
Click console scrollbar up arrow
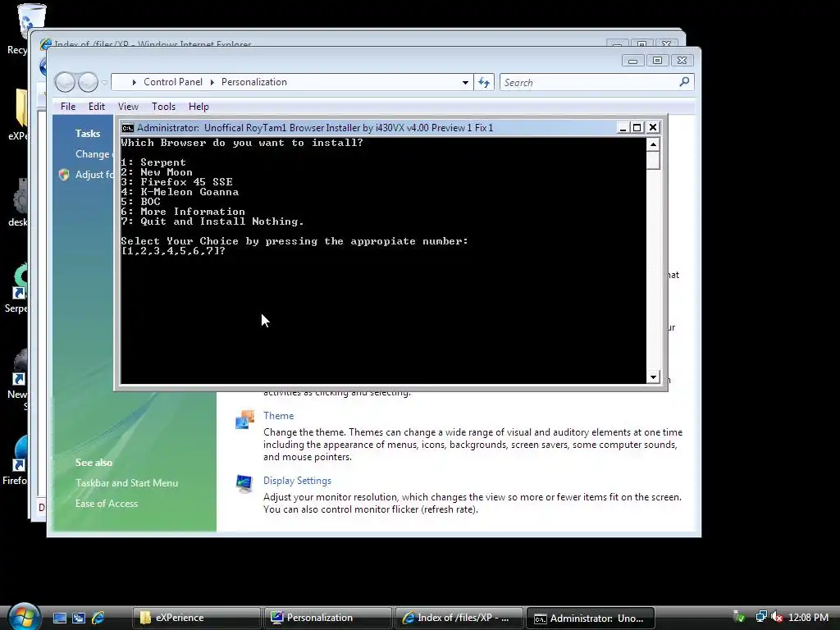tap(653, 144)
